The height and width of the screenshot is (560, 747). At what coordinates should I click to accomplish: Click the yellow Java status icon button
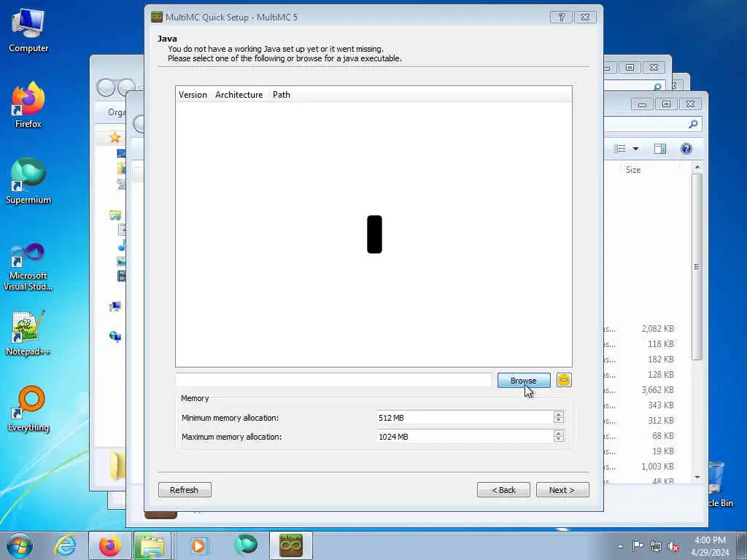pyautogui.click(x=564, y=380)
